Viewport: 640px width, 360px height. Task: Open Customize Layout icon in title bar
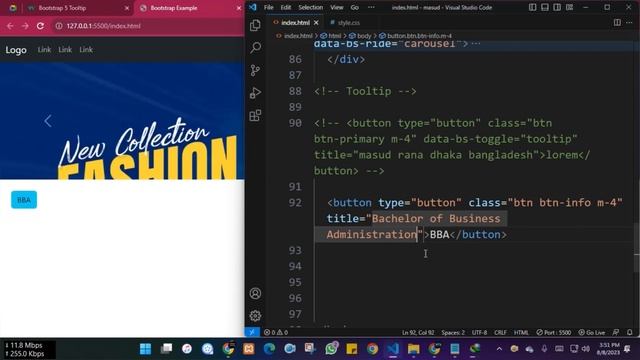[x=569, y=7]
